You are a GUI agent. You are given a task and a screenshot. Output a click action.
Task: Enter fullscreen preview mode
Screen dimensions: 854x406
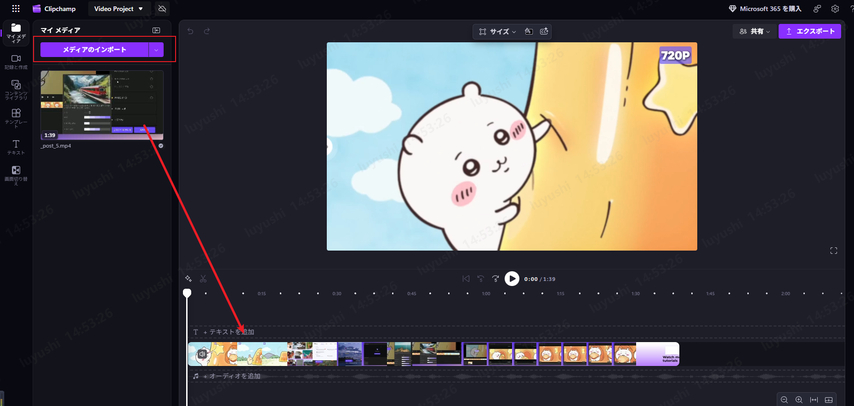click(x=833, y=251)
